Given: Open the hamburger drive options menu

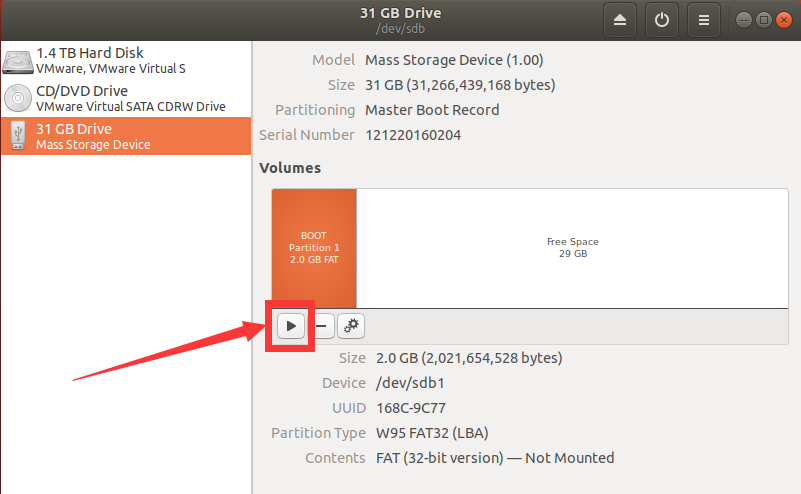Looking at the screenshot, I should coord(703,20).
